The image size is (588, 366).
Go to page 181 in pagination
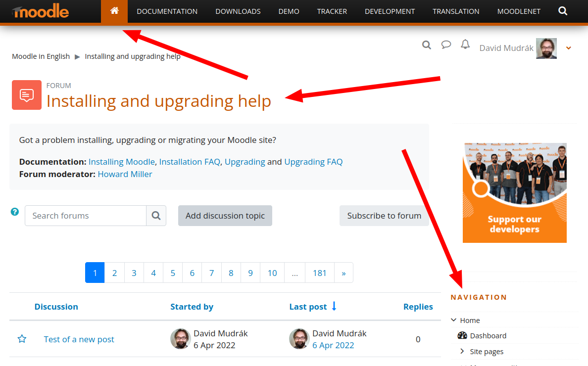click(x=320, y=273)
